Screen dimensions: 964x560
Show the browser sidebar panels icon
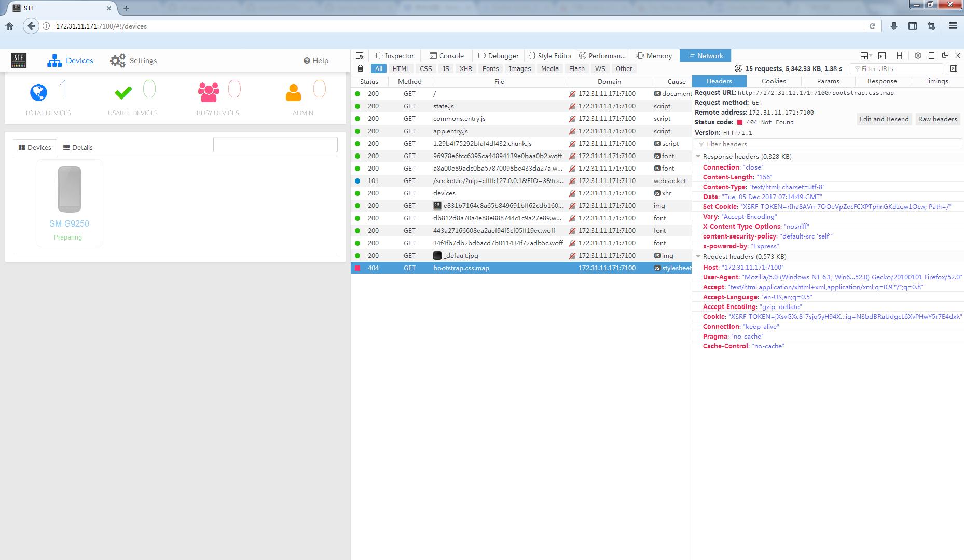(913, 26)
